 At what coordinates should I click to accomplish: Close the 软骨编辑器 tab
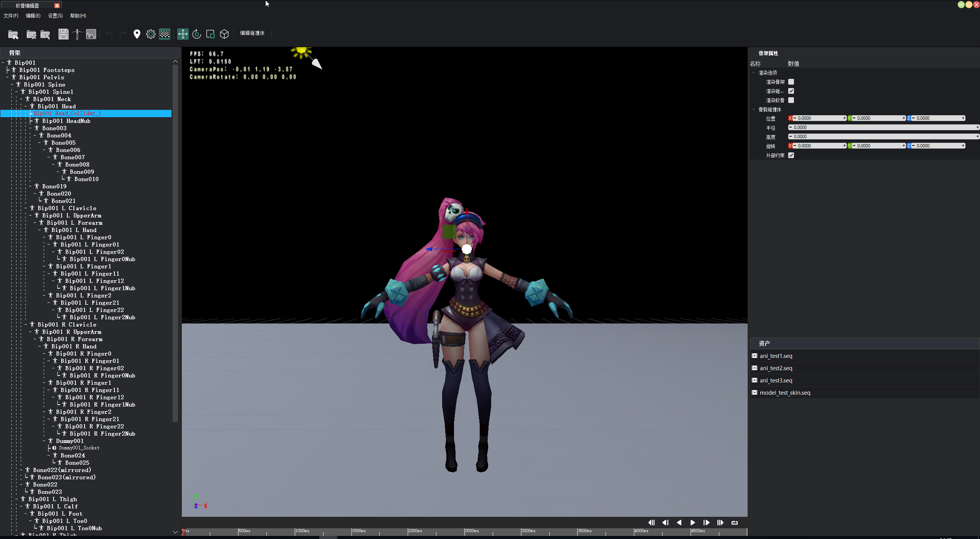pos(57,5)
